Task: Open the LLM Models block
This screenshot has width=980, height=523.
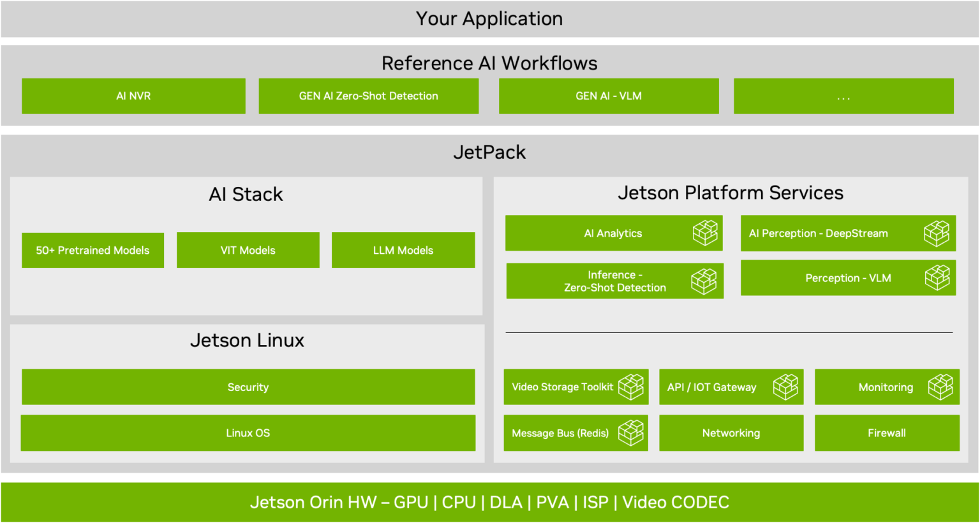Action: click(x=403, y=250)
